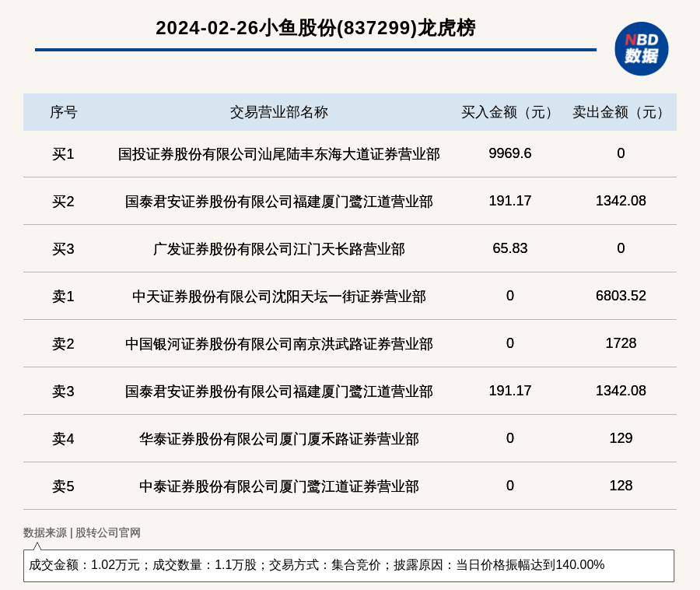Click row label 买3

click(x=64, y=249)
